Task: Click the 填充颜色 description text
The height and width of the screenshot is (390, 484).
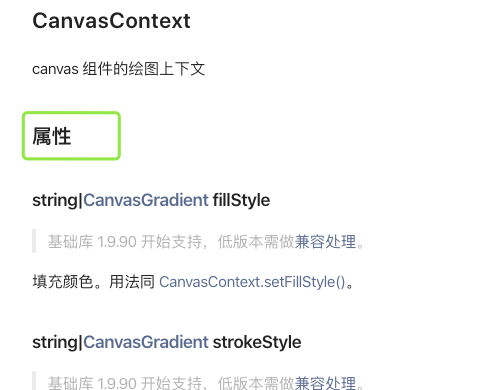Action: (x=63, y=282)
